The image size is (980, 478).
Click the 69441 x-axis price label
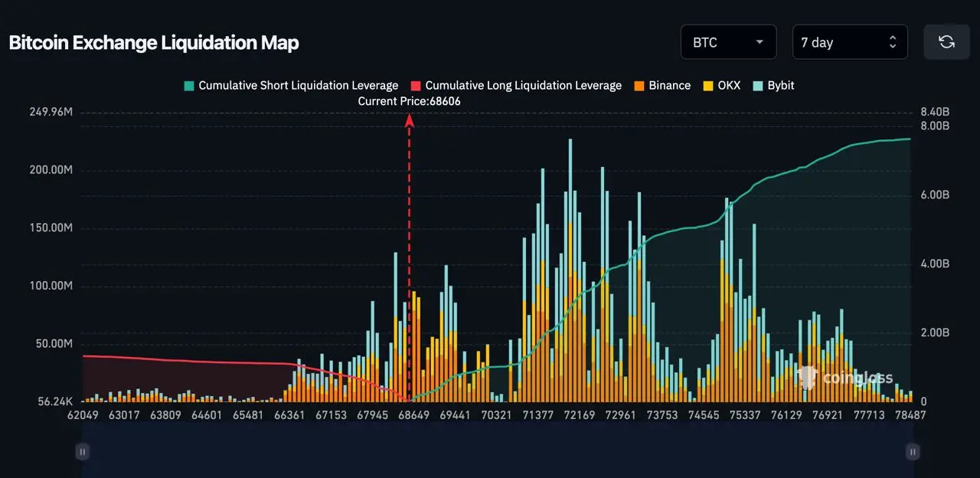click(455, 415)
